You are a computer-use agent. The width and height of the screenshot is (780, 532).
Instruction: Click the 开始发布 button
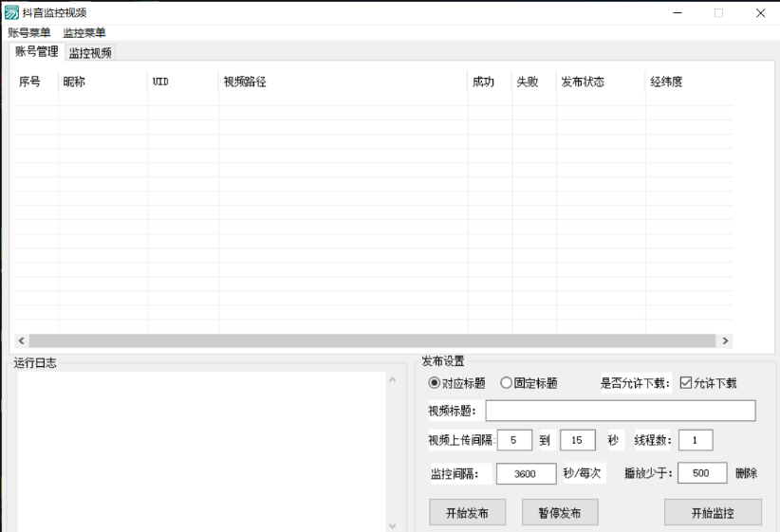point(467,513)
